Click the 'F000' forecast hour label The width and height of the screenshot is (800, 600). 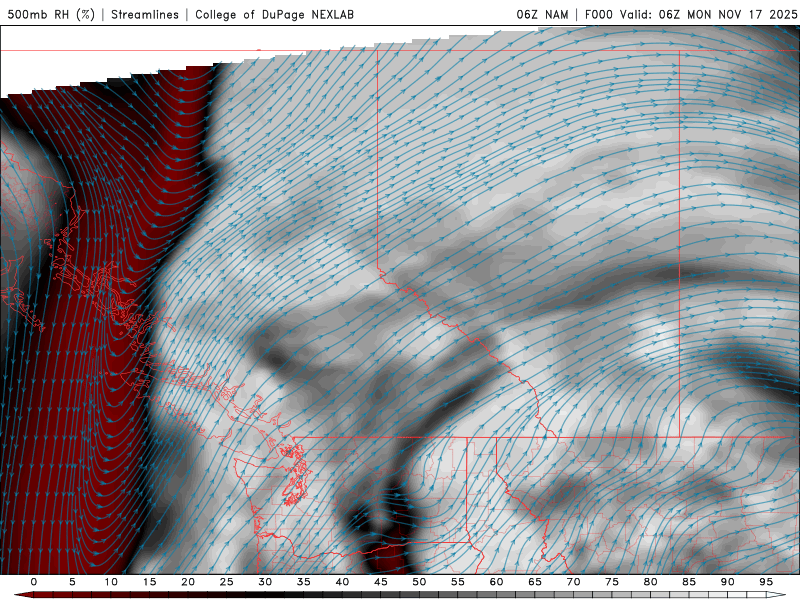tap(598, 14)
